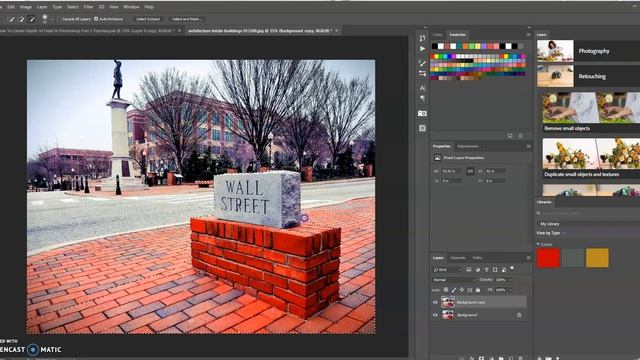Filter layers by type layers icon

tap(487, 269)
